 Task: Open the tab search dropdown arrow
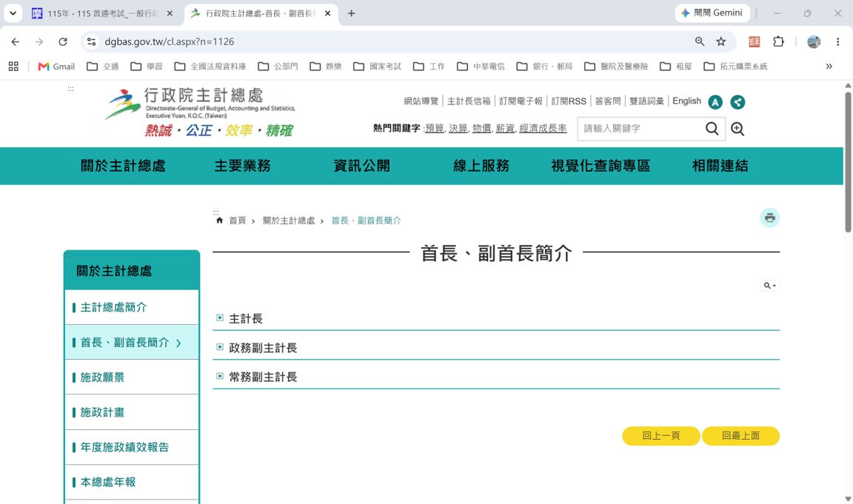(13, 13)
